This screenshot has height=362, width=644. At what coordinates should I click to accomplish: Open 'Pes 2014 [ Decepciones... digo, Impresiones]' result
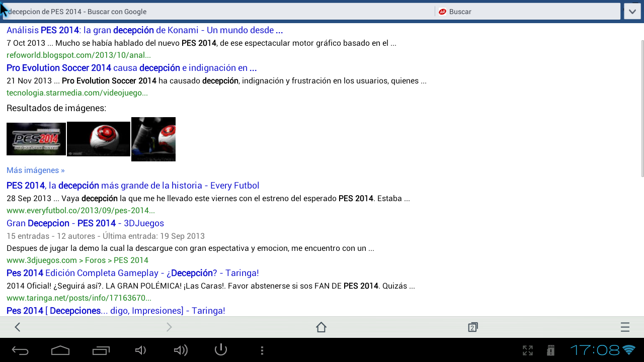tap(116, 311)
